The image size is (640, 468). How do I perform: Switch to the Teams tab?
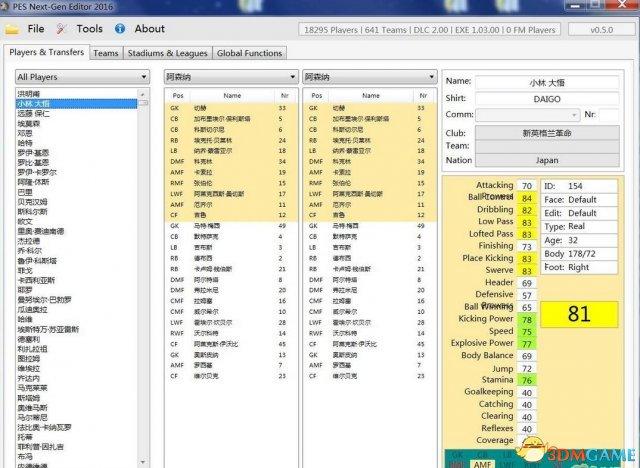pos(106,53)
